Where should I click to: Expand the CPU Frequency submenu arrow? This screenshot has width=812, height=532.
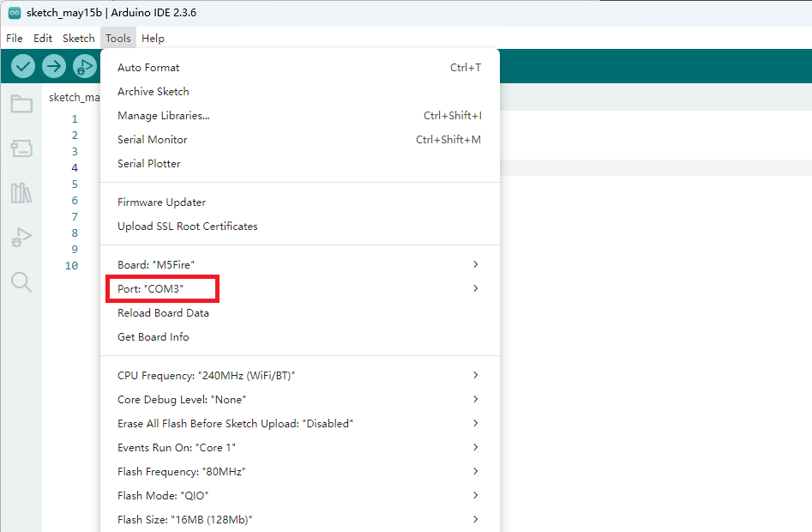(x=475, y=375)
